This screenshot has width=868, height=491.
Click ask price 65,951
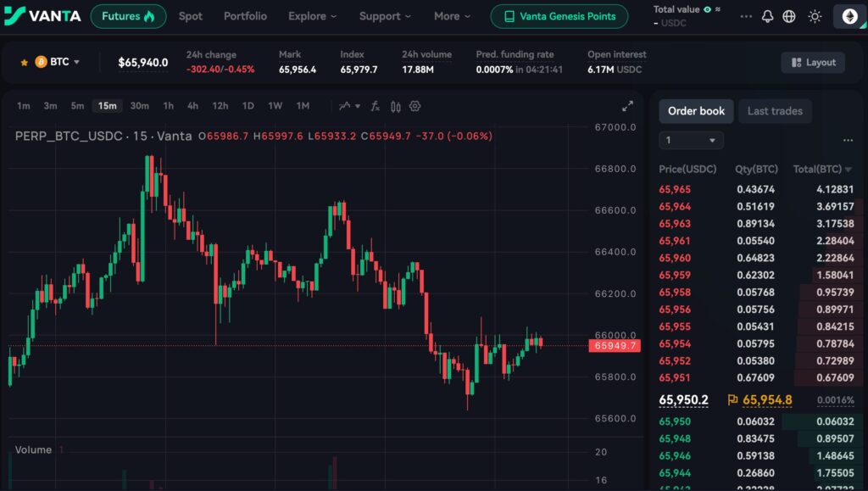click(x=675, y=378)
